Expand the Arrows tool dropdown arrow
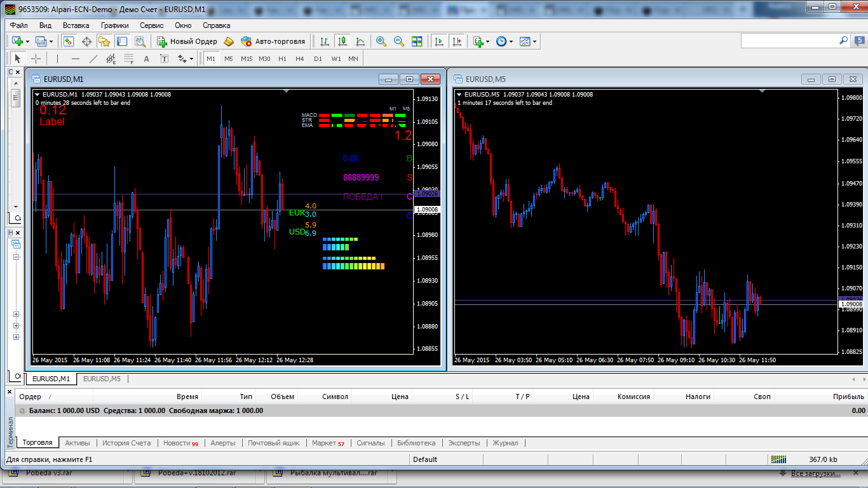 click(x=191, y=59)
